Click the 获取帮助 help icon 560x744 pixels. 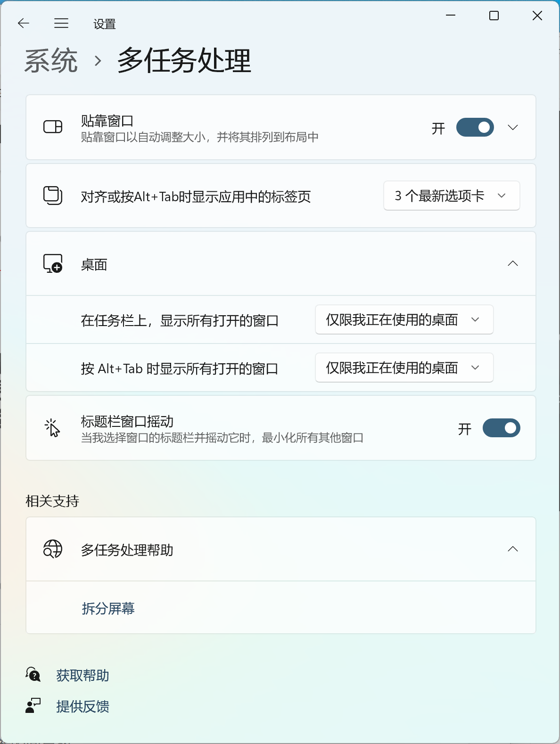[x=33, y=675]
